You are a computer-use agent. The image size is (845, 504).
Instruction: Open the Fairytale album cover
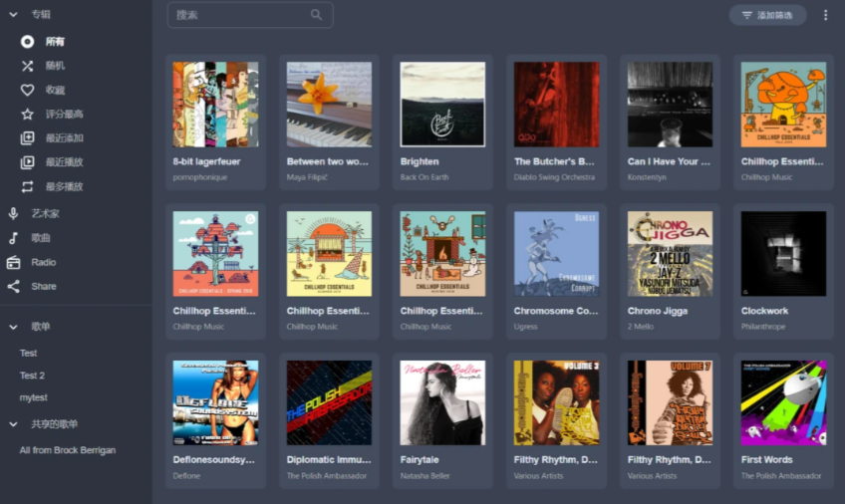coord(442,402)
